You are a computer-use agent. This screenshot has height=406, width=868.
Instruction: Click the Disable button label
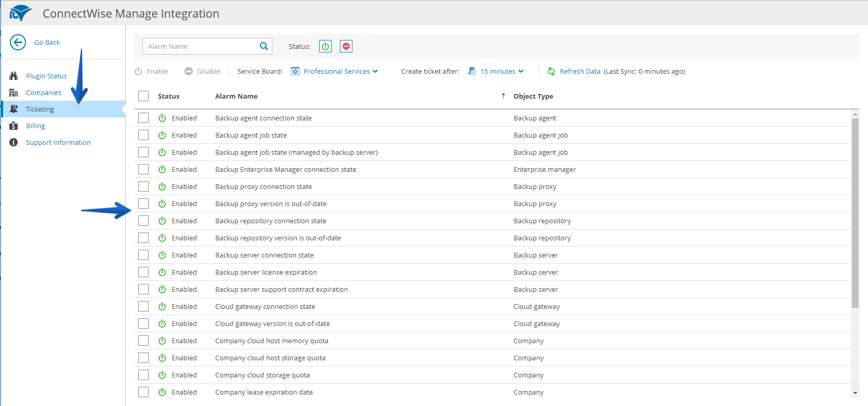[x=208, y=71]
